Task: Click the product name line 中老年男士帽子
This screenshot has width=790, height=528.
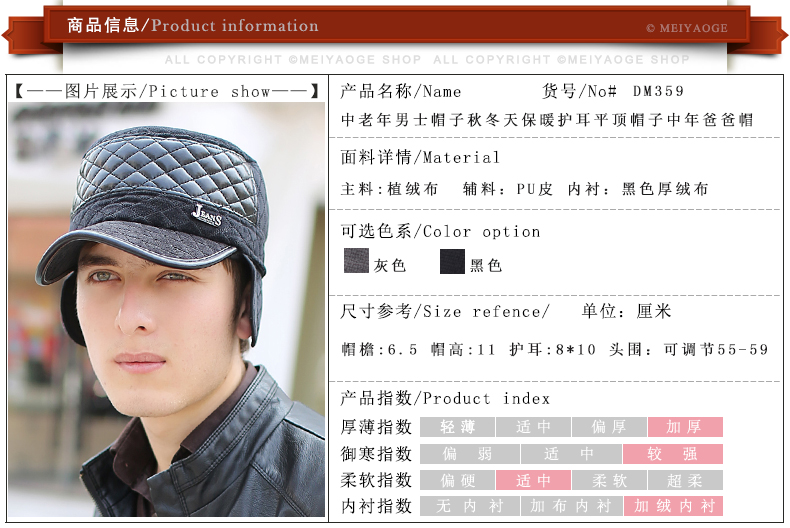Action: 547,120
